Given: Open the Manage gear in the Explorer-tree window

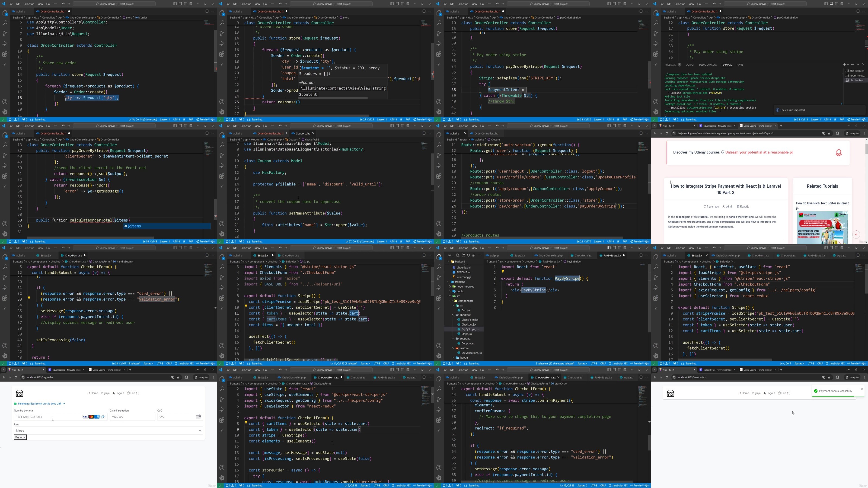Looking at the screenshot, I should coord(439,356).
